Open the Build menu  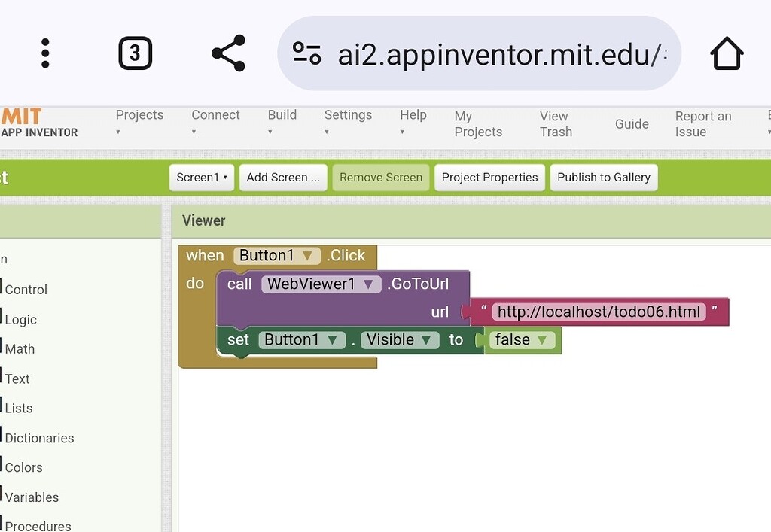[282, 120]
